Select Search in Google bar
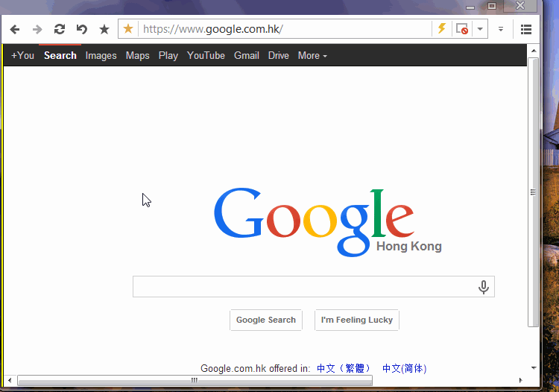The height and width of the screenshot is (392, 559). coord(60,55)
